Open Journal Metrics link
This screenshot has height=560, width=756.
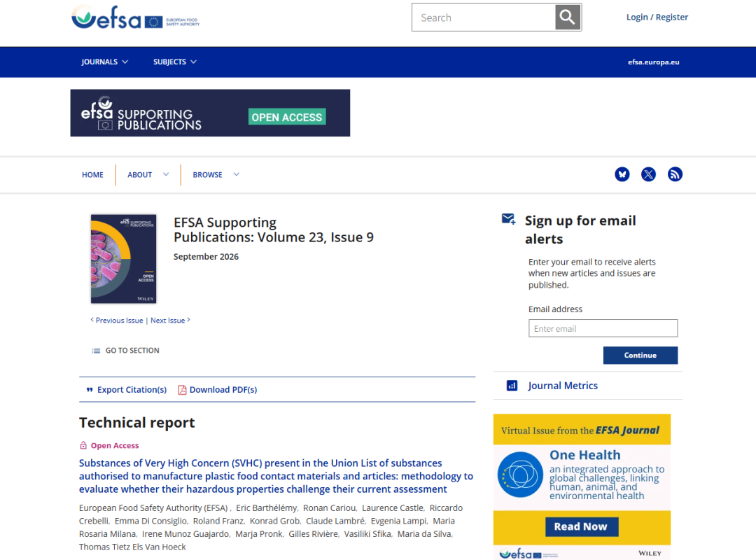tap(563, 386)
